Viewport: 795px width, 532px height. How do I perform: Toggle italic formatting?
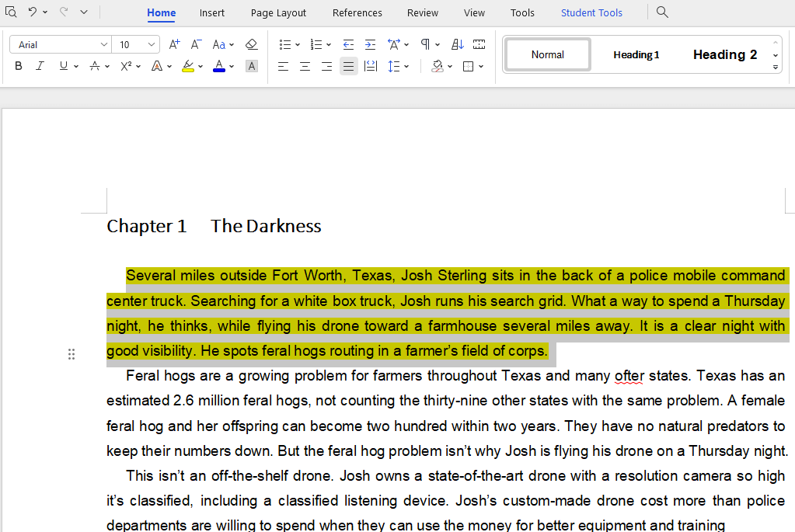(40, 67)
